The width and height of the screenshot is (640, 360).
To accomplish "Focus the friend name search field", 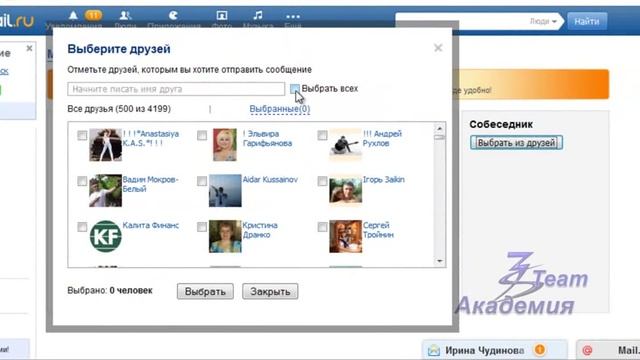I will pyautogui.click(x=176, y=89).
